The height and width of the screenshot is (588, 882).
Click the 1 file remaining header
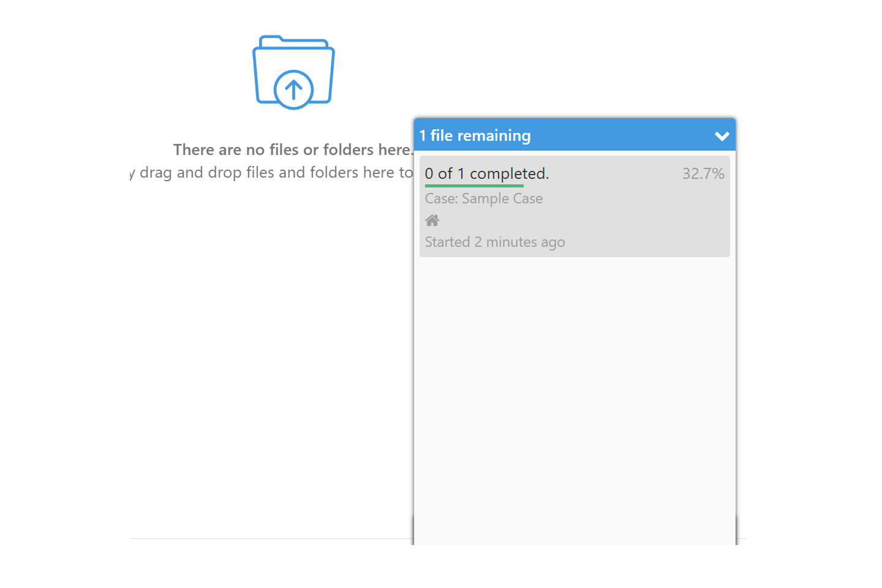475,135
